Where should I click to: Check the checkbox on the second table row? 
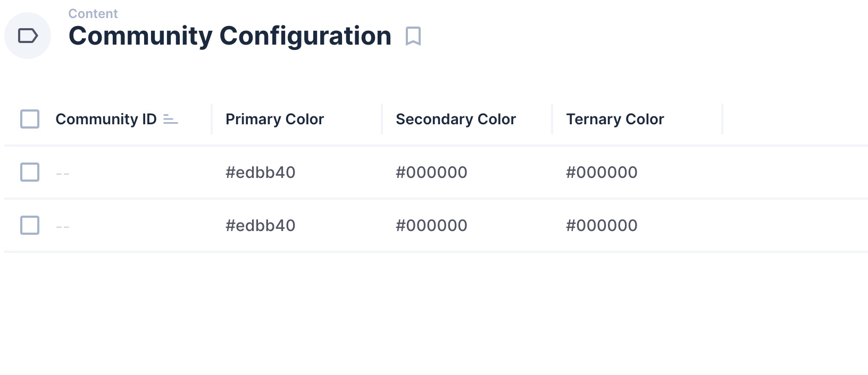click(30, 225)
